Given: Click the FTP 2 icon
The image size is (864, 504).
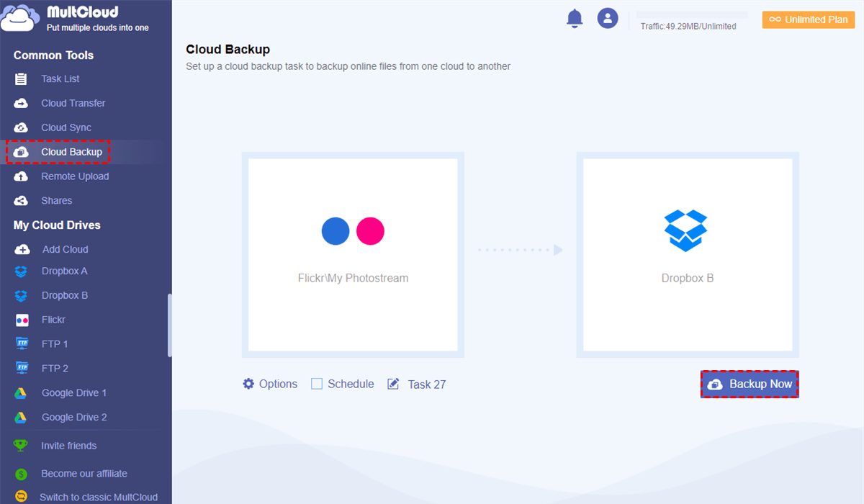Looking at the screenshot, I should [22, 369].
